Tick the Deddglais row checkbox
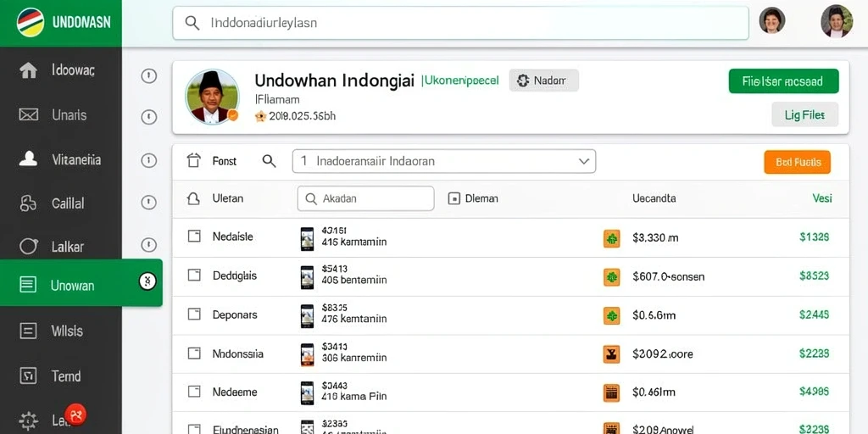Screen dimensions: 868x434 point(194,275)
